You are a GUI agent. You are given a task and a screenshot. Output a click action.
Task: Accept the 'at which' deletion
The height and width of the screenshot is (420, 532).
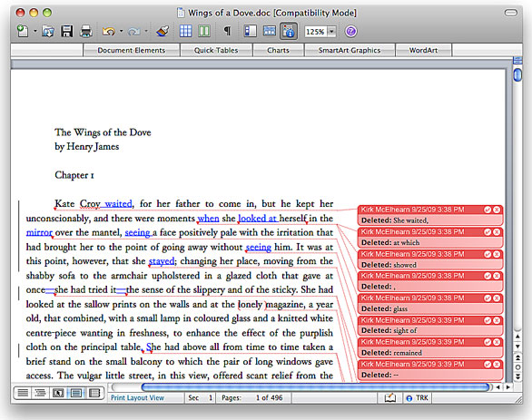tap(488, 232)
